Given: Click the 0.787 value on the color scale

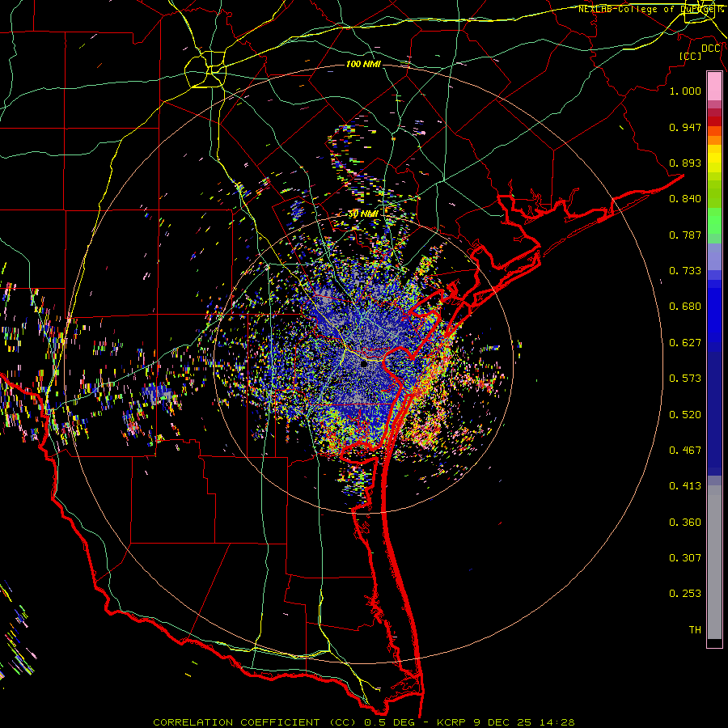Looking at the screenshot, I should pyautogui.click(x=685, y=235).
